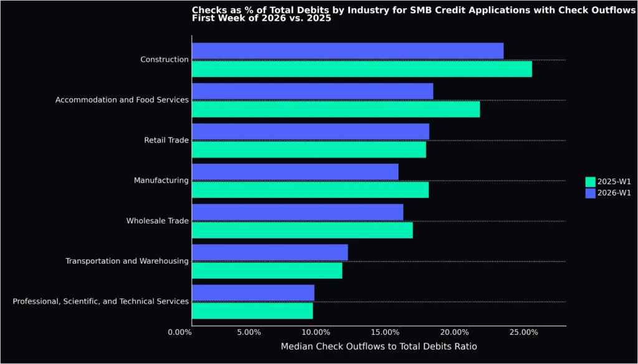
Task: Click the 2026-W1 blue legend swatch
Action: click(x=590, y=193)
